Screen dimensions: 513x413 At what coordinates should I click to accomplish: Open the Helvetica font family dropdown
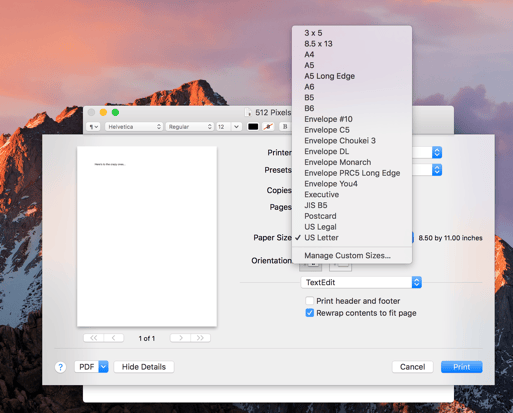coord(134,127)
